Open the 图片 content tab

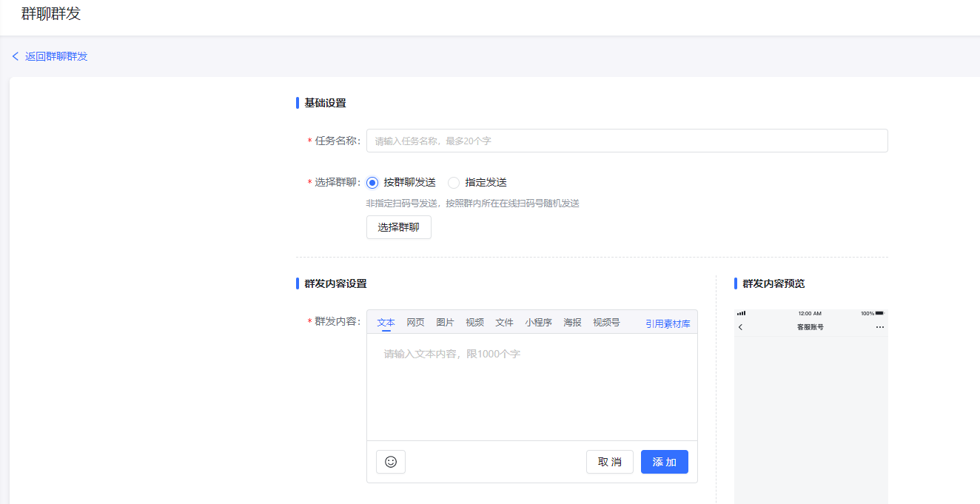[x=445, y=323]
